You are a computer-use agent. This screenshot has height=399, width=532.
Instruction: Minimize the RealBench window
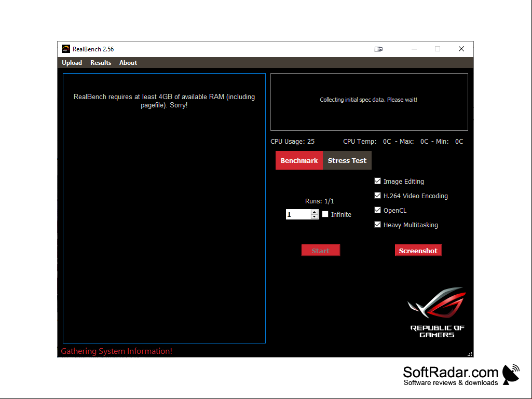pyautogui.click(x=414, y=49)
